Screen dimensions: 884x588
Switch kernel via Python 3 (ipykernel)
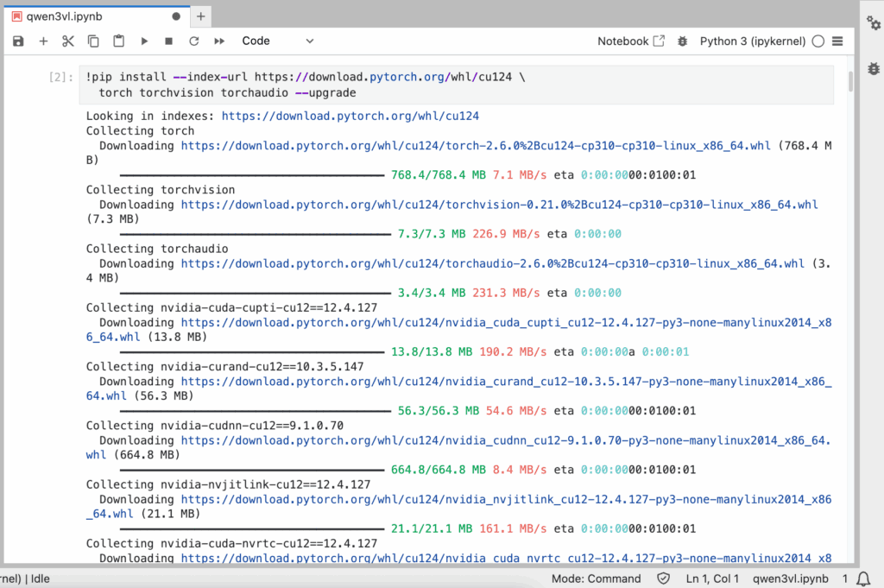752,41
